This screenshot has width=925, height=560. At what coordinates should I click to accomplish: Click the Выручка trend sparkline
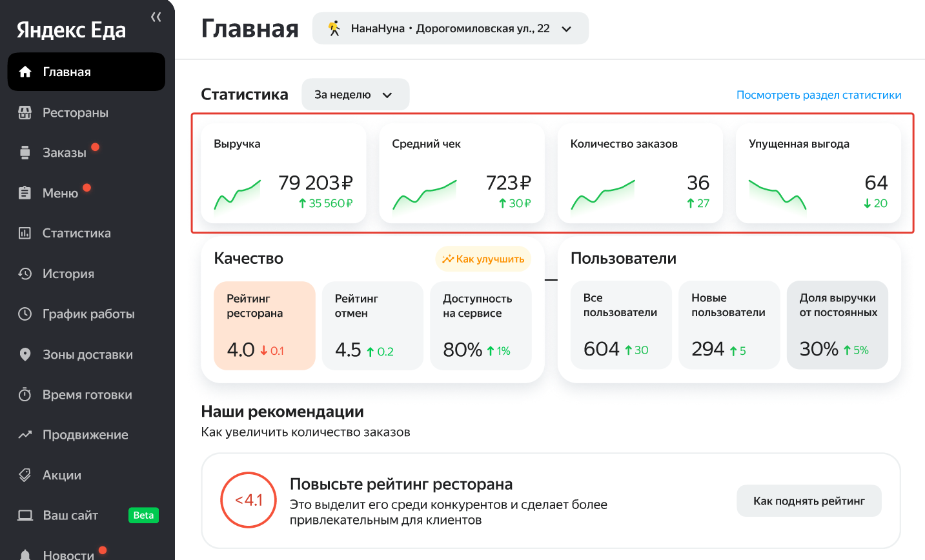point(238,195)
